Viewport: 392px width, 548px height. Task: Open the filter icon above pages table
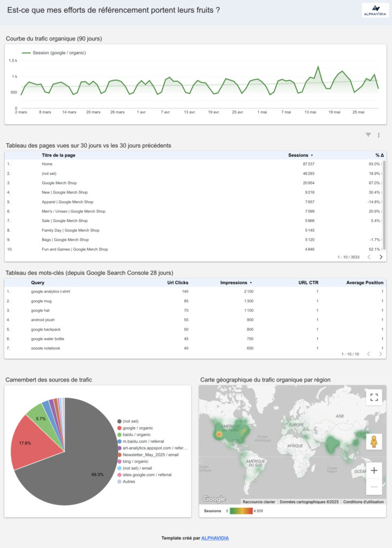click(x=368, y=134)
